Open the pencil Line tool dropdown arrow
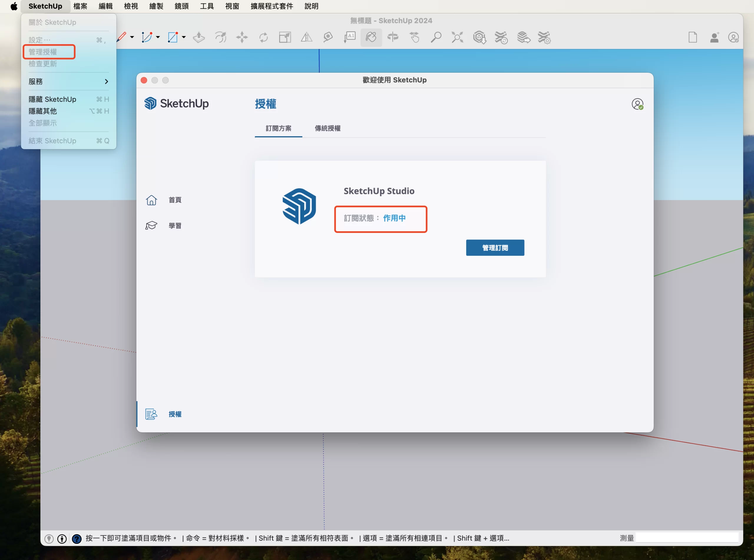Screen dimensions: 754x560 click(132, 37)
